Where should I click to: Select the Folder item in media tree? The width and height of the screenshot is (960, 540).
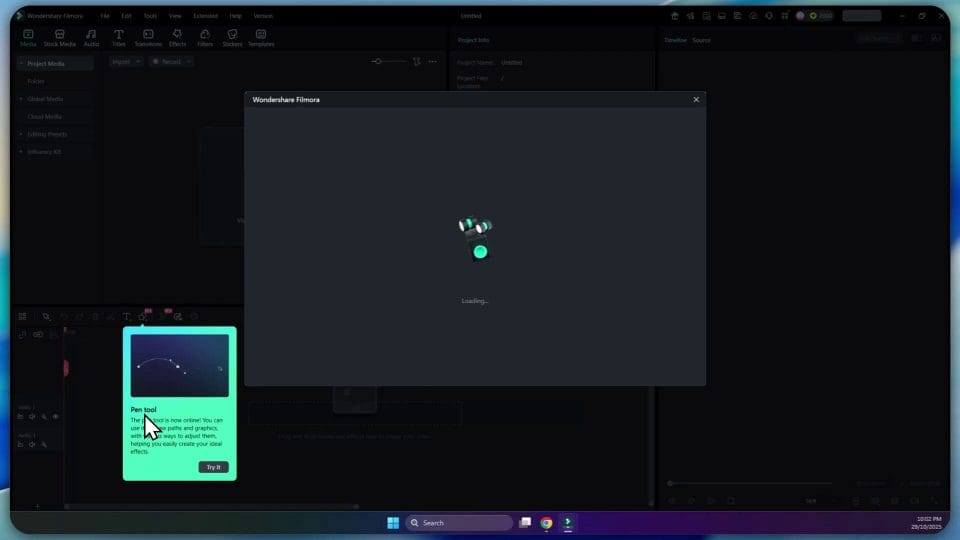(36, 81)
